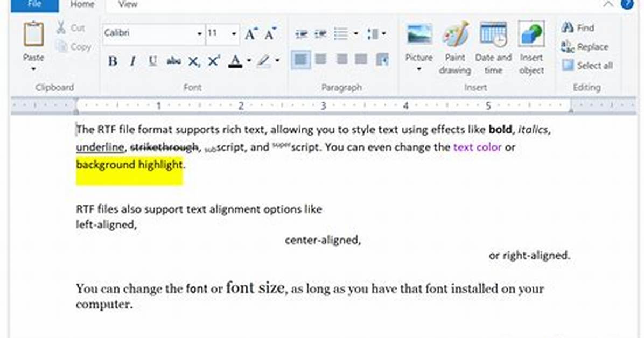This screenshot has height=338, width=644.
Task: Click the right indent marker on ruler
Action: pyautogui.click(x=571, y=110)
